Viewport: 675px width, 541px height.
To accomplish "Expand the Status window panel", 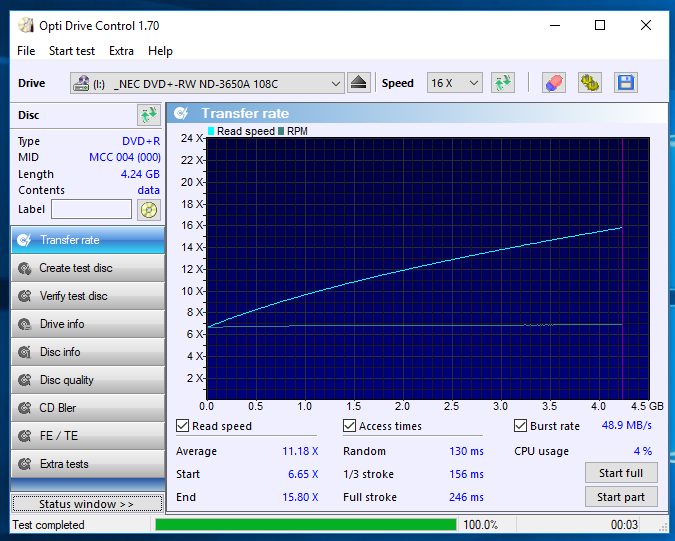I will click(x=87, y=504).
